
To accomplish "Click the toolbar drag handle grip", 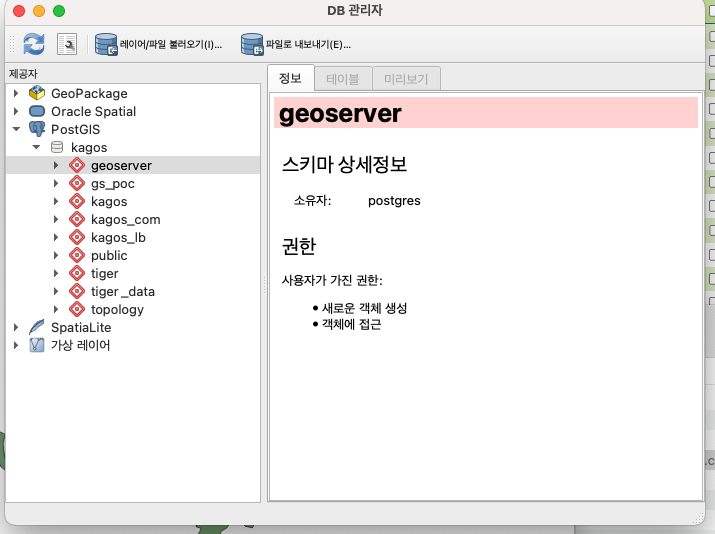I will click(x=12, y=44).
